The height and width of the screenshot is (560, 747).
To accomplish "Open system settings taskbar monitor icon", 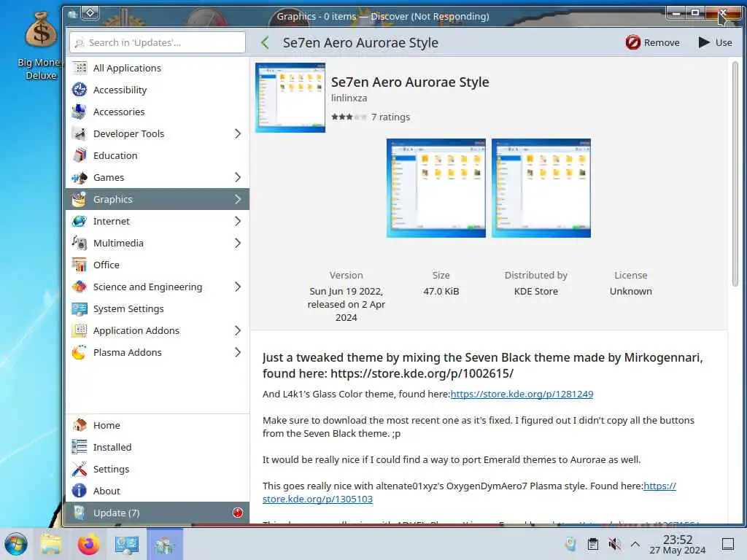I will coord(127,544).
